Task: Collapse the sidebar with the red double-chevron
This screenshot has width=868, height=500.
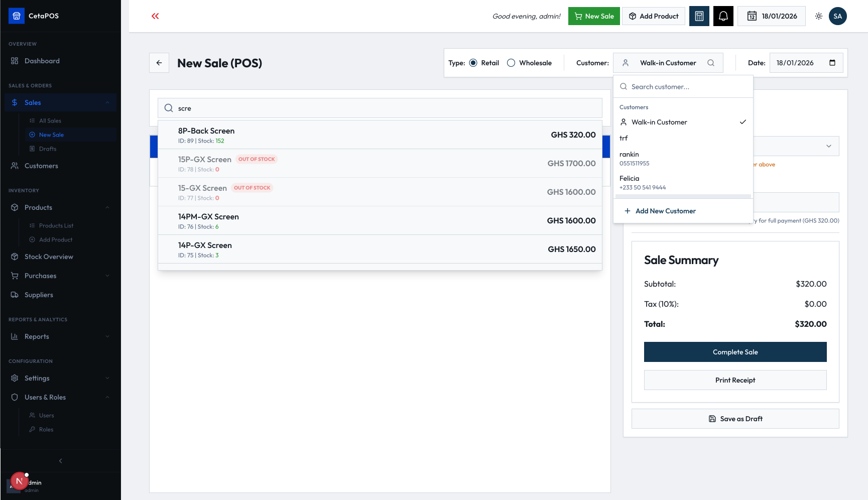Action: pyautogui.click(x=155, y=16)
